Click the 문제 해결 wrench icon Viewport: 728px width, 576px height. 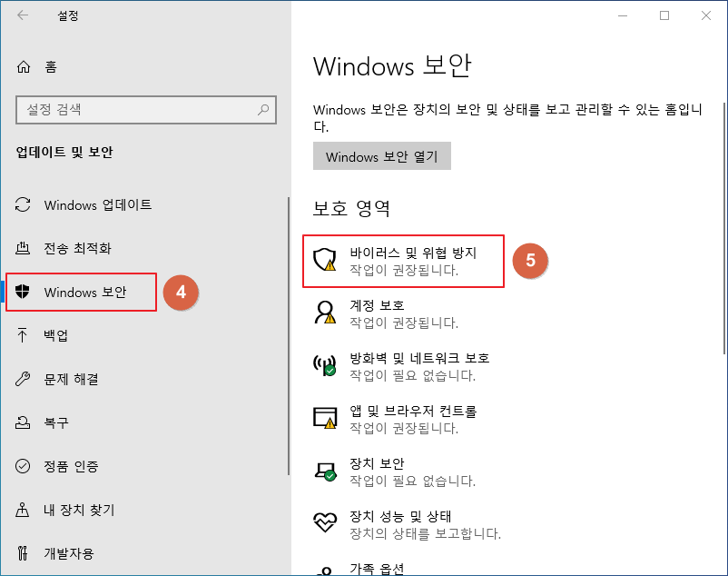(23, 379)
